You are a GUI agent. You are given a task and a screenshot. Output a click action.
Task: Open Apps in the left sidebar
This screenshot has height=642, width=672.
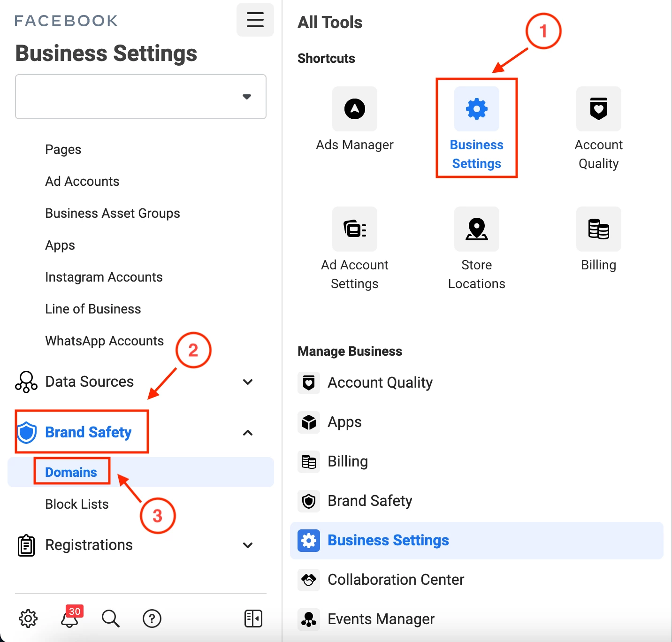coord(60,245)
